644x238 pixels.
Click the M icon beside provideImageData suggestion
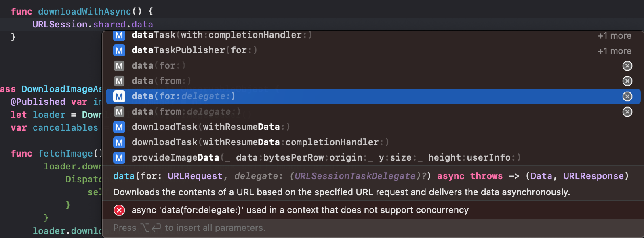pos(119,158)
